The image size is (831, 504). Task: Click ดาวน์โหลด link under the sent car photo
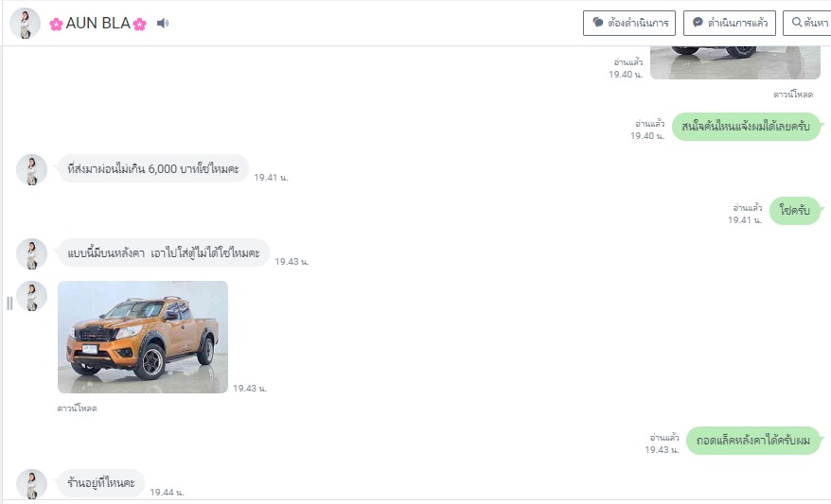[793, 95]
